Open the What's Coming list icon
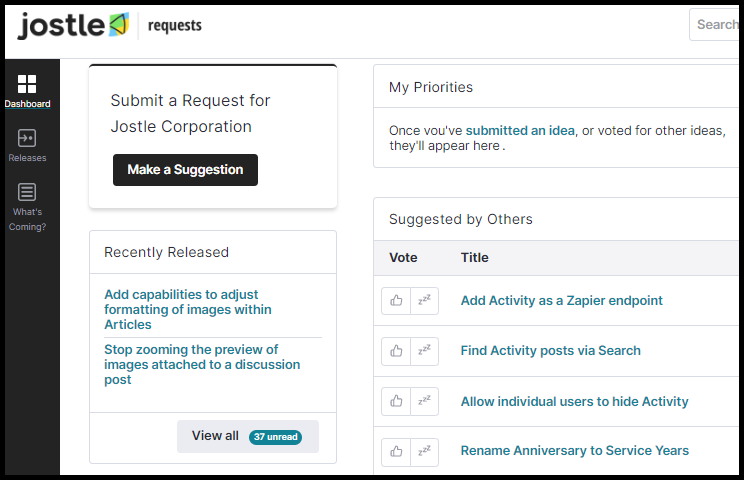Image resolution: width=744 pixels, height=480 pixels. (27, 192)
